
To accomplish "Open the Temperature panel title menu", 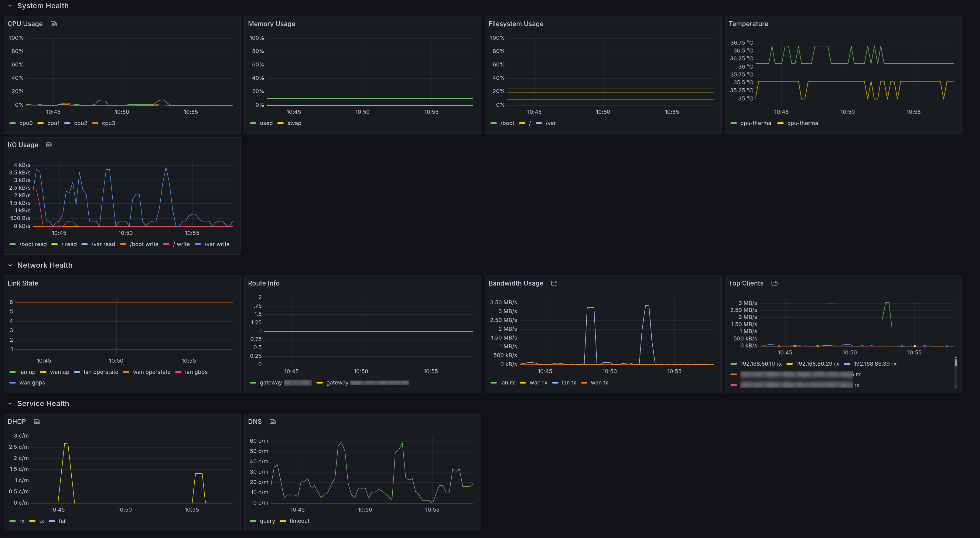I will point(748,24).
